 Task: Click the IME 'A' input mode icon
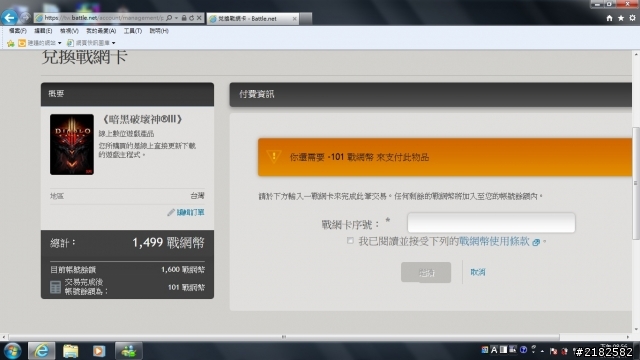pos(494,350)
